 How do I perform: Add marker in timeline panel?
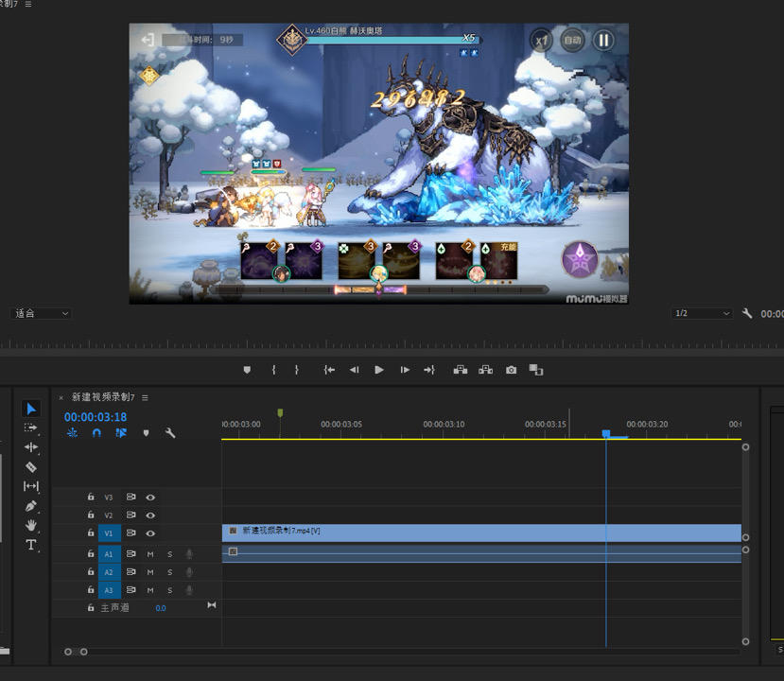point(146,433)
